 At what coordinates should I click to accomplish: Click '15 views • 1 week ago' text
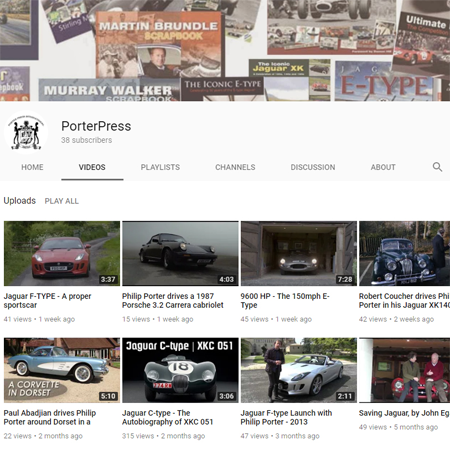click(158, 319)
